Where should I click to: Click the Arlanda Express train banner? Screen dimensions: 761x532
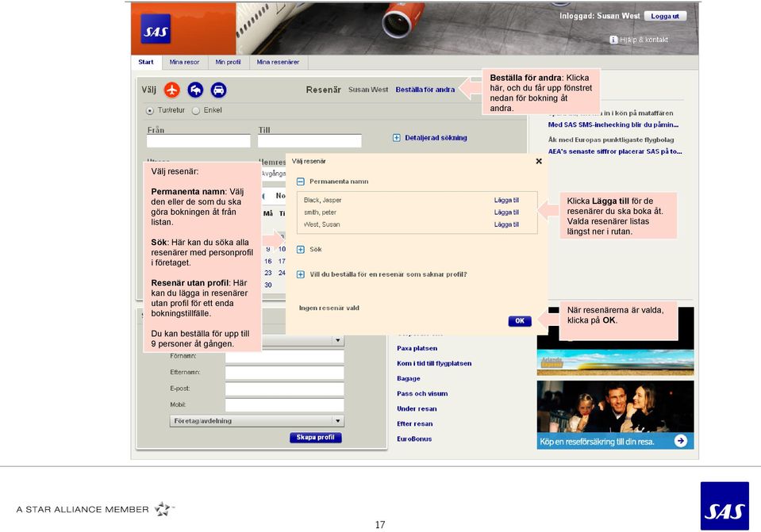click(616, 362)
